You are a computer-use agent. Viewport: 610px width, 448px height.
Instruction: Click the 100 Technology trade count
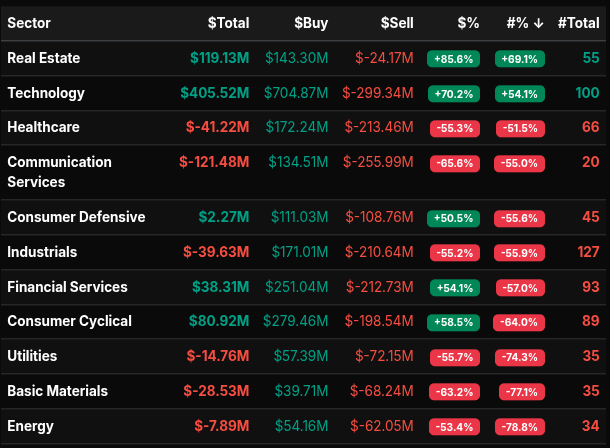[x=587, y=93]
